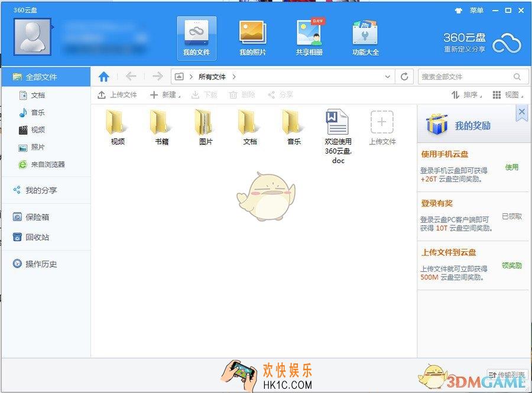
Task: Click the forward arrow button
Action: tap(157, 77)
